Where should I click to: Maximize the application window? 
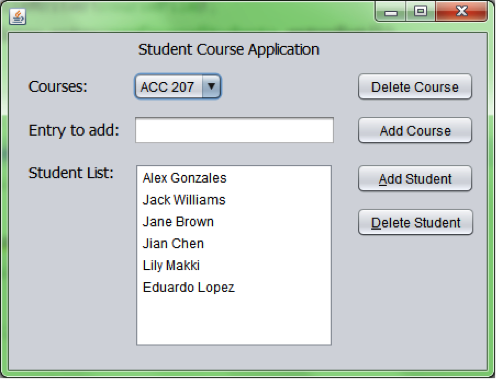(420, 12)
